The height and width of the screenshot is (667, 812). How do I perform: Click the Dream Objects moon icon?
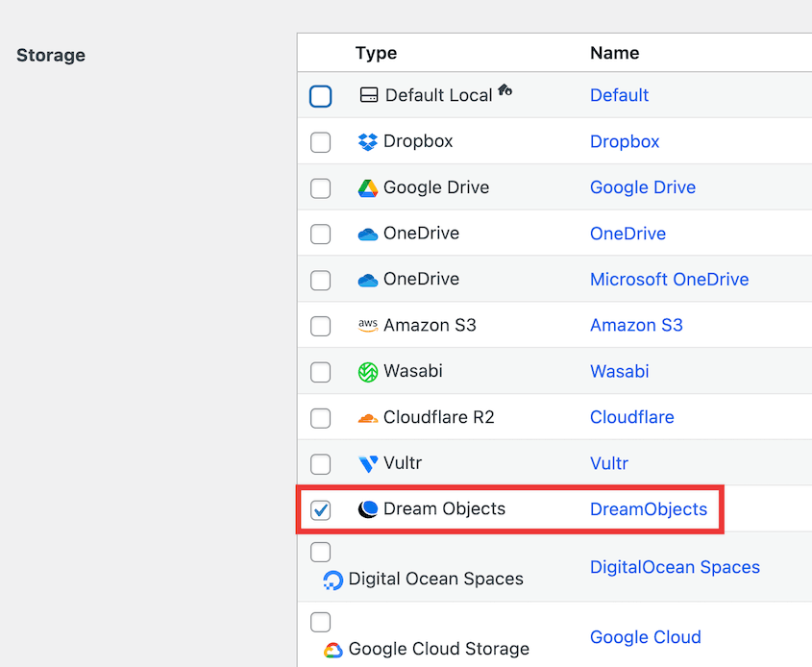pyautogui.click(x=368, y=509)
